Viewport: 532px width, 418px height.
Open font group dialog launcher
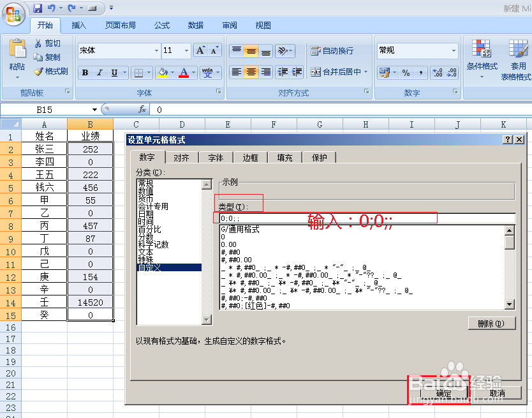219,91
